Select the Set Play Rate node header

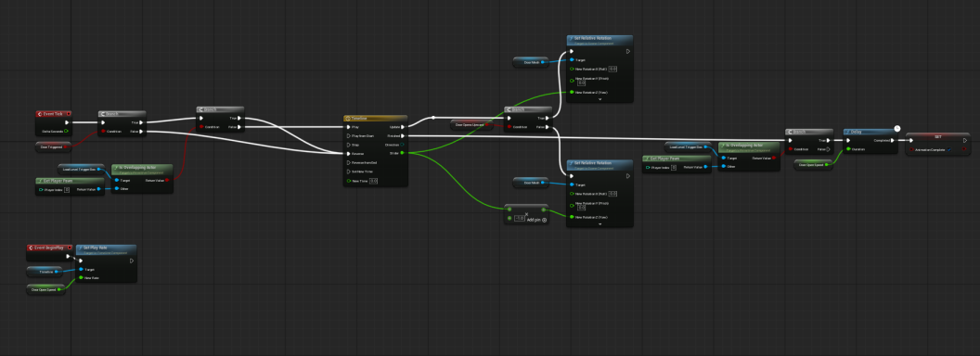106,249
